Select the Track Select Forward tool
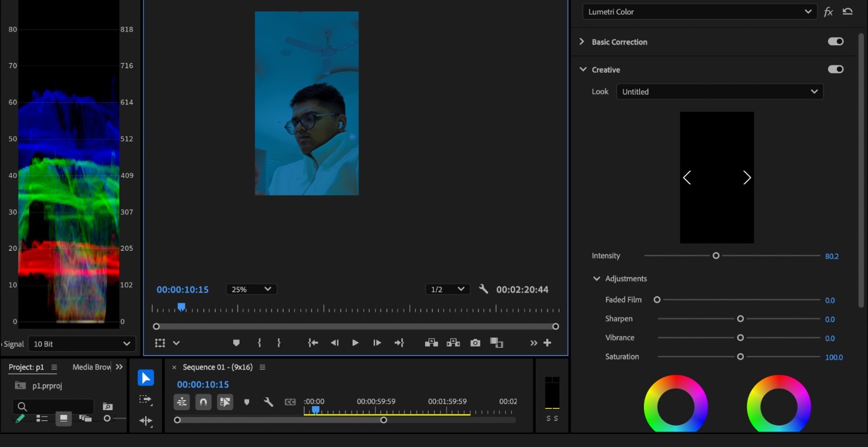Viewport: 868px width, 447px height. [x=146, y=399]
